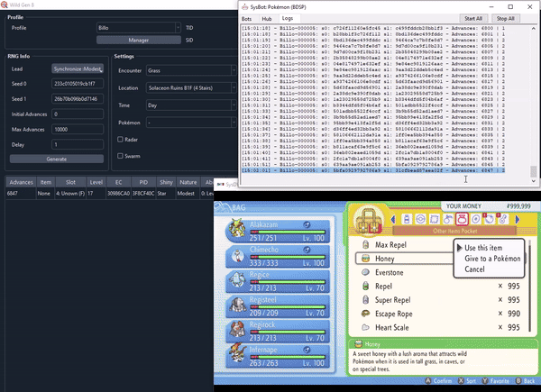Click the Seed 1 input field
The height and width of the screenshot is (392, 541).
pyautogui.click(x=78, y=99)
